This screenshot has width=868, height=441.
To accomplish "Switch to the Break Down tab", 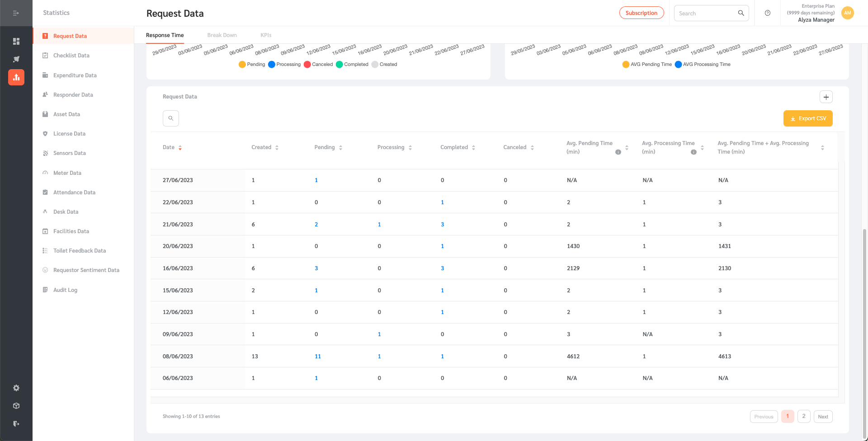I will pos(222,35).
